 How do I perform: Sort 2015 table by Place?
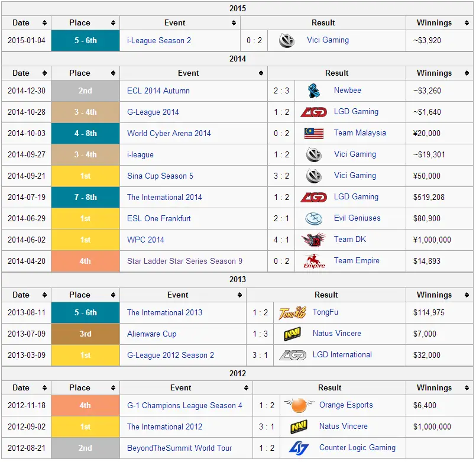point(113,23)
